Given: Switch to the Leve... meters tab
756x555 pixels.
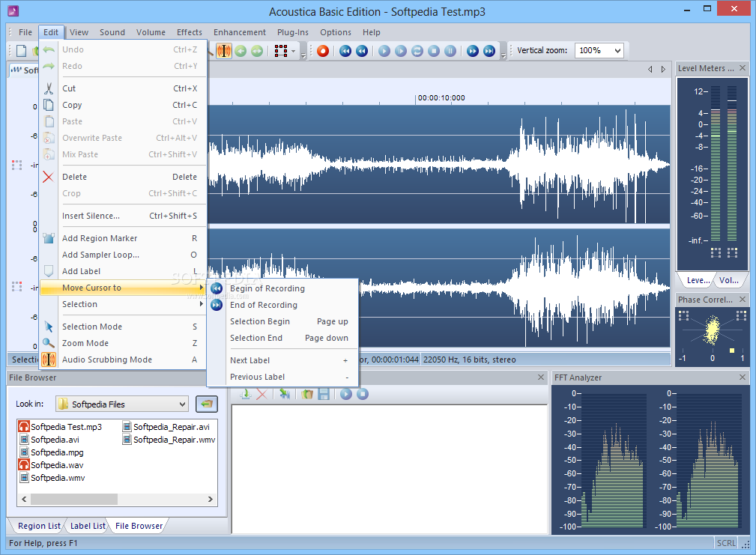Looking at the screenshot, I should (698, 280).
